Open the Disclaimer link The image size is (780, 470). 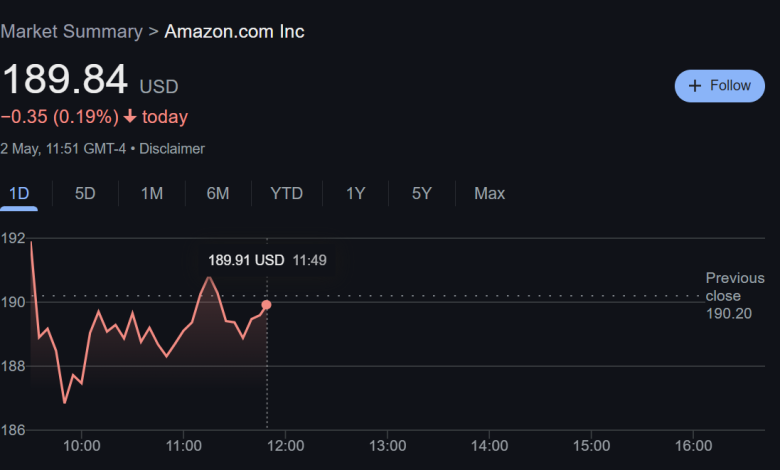pos(172,149)
